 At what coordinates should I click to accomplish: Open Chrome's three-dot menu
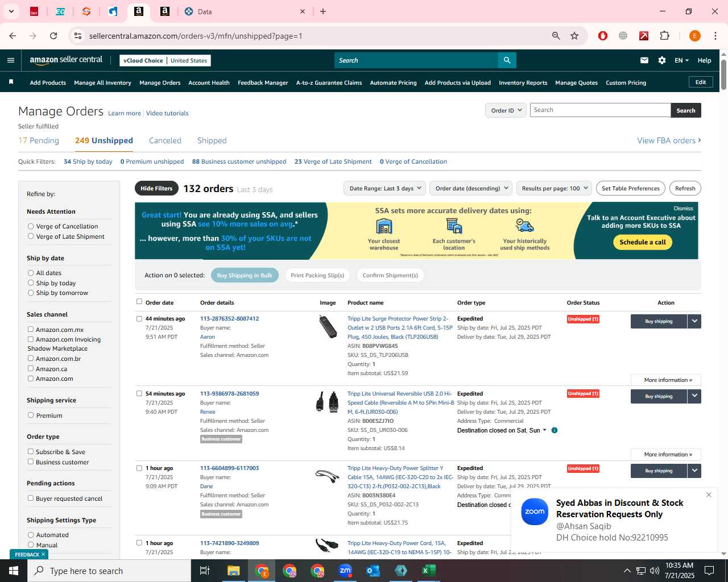pyautogui.click(x=715, y=36)
